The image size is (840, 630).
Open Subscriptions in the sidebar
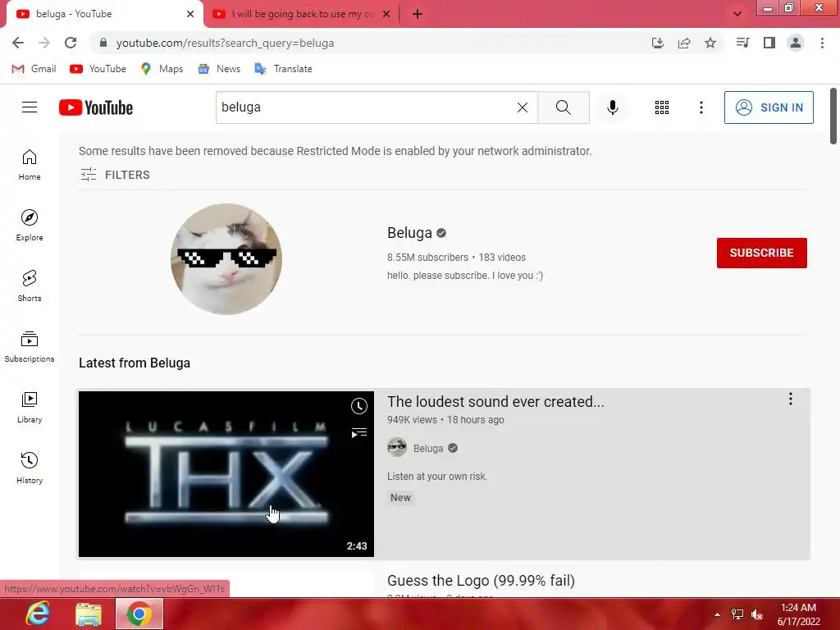point(30,347)
